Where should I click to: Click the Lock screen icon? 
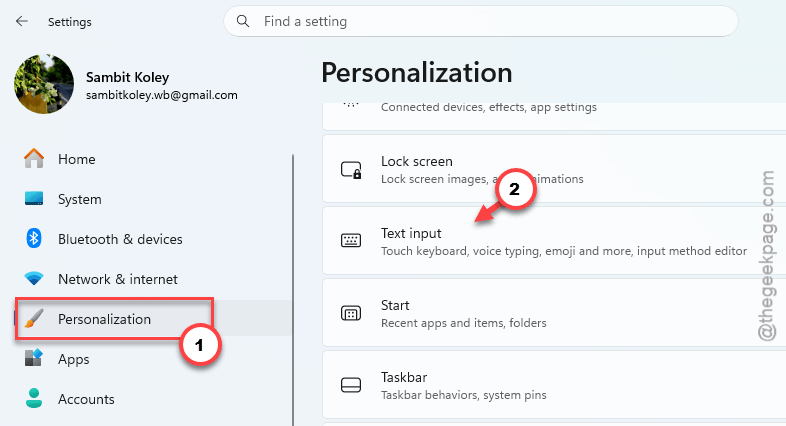[351, 170]
